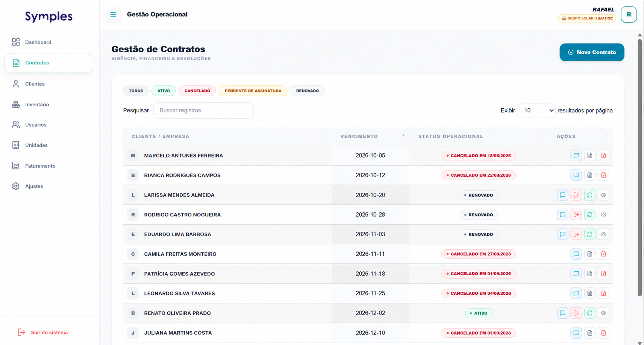Screen dimensions: 644x345
Task: Create a Novo Contrato
Action: point(592,52)
